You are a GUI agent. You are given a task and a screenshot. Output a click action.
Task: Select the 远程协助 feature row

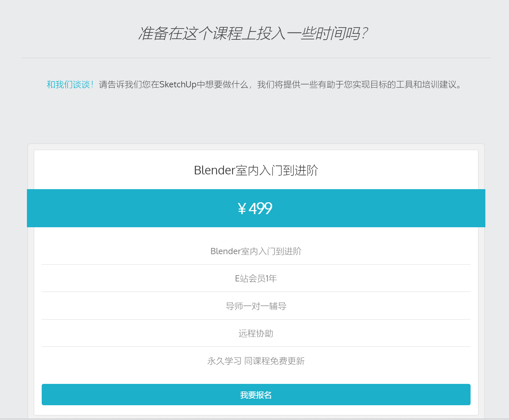(x=256, y=333)
